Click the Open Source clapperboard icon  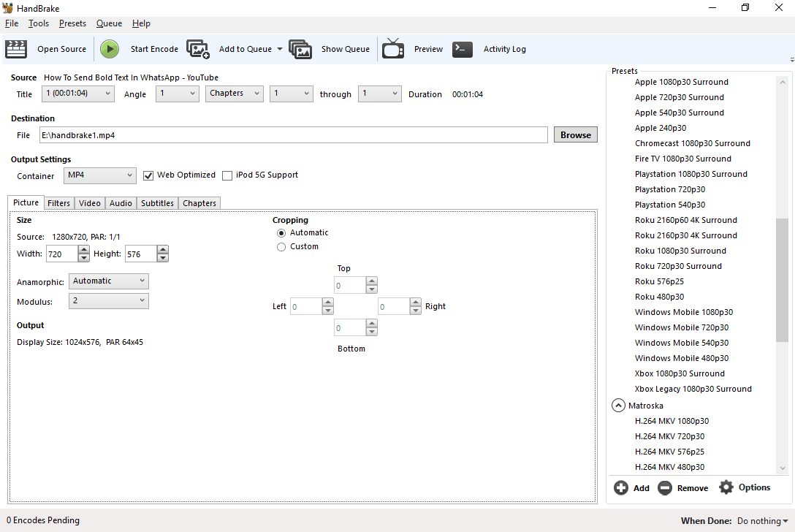coord(16,49)
